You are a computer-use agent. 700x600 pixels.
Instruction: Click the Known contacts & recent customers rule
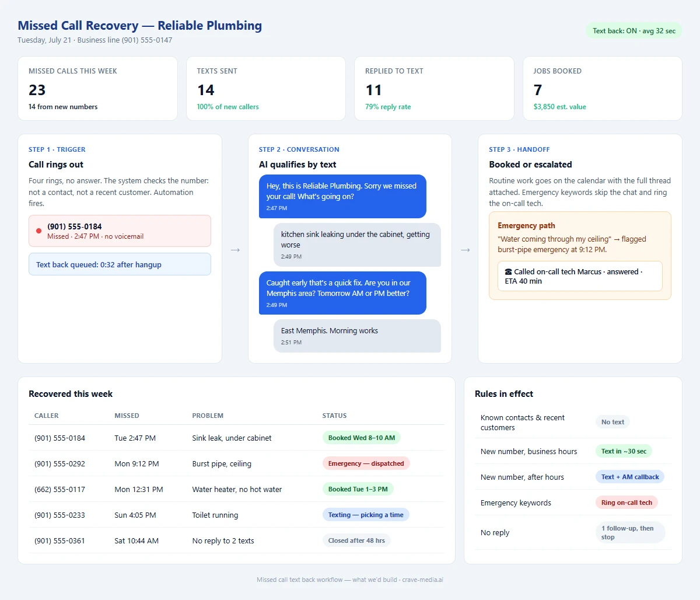coord(522,423)
